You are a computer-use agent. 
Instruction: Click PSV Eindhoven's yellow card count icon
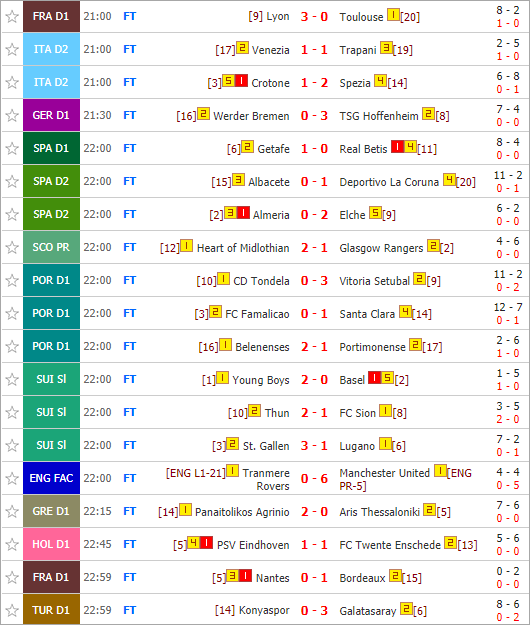193,542
